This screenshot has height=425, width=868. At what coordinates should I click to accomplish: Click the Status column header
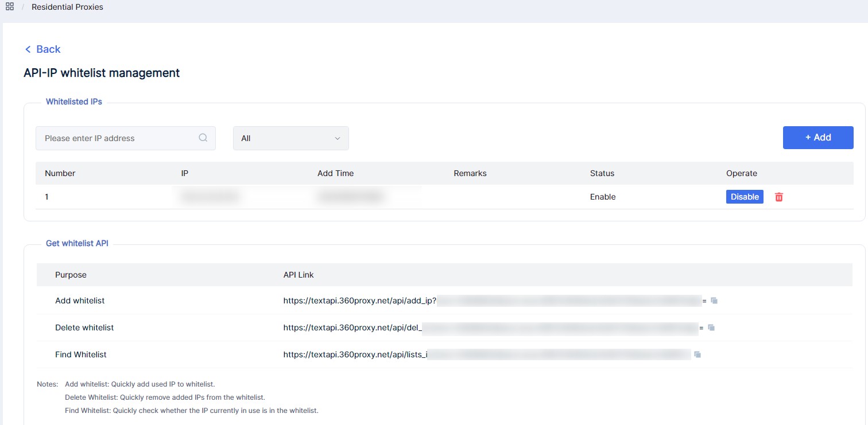[x=602, y=173]
